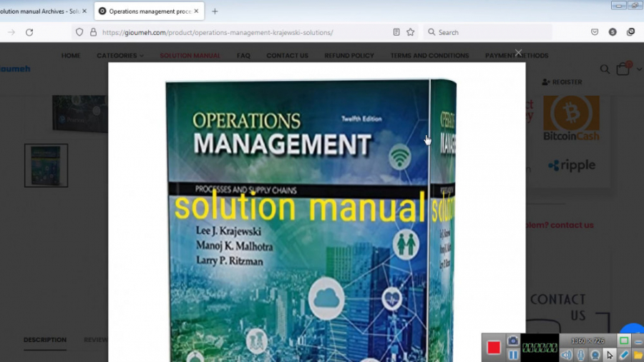This screenshot has height=362, width=644.
Task: Toggle reader view in address bar
Action: (396, 32)
